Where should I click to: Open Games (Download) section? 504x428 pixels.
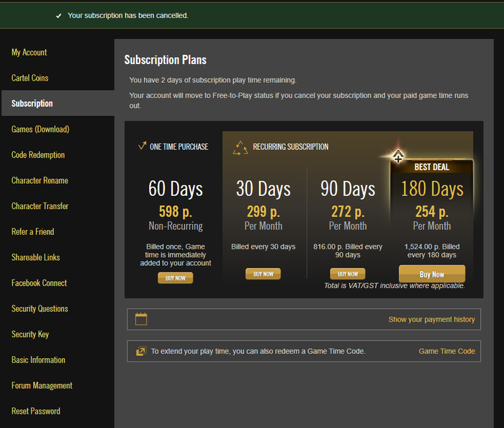tap(40, 130)
